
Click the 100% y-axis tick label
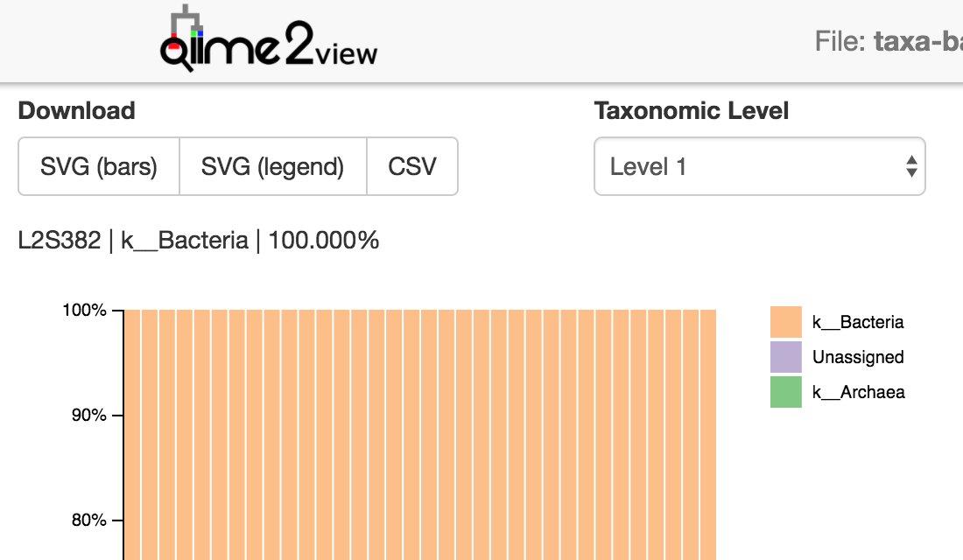click(x=85, y=310)
